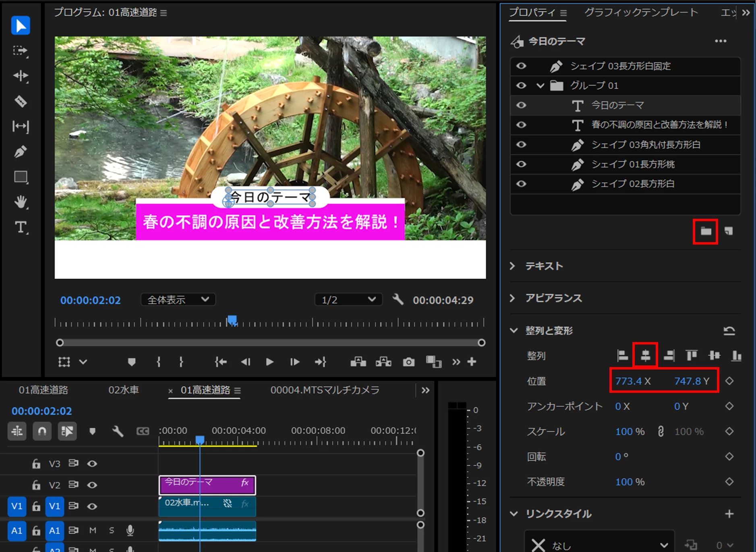Toggle V2 track output eye
The image size is (756, 552).
point(92,485)
